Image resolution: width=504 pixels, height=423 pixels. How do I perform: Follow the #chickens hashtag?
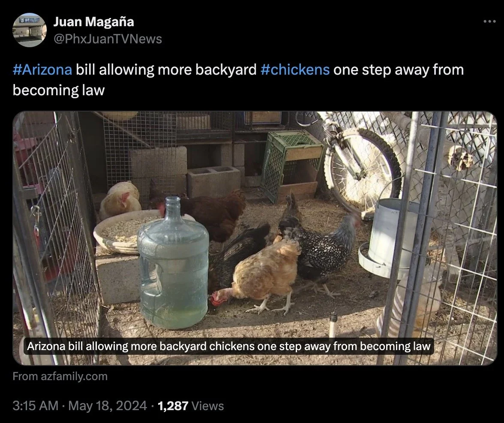coord(295,69)
